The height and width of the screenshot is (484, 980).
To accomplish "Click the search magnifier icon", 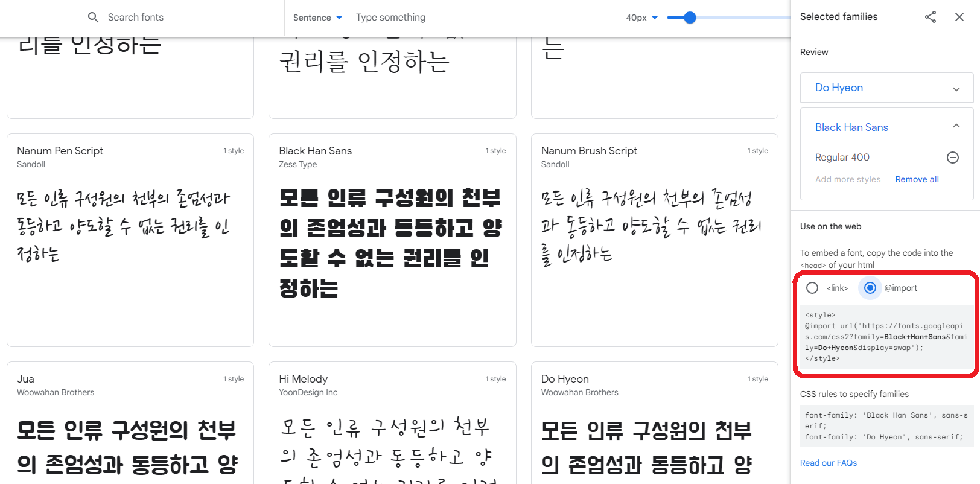I will (93, 17).
